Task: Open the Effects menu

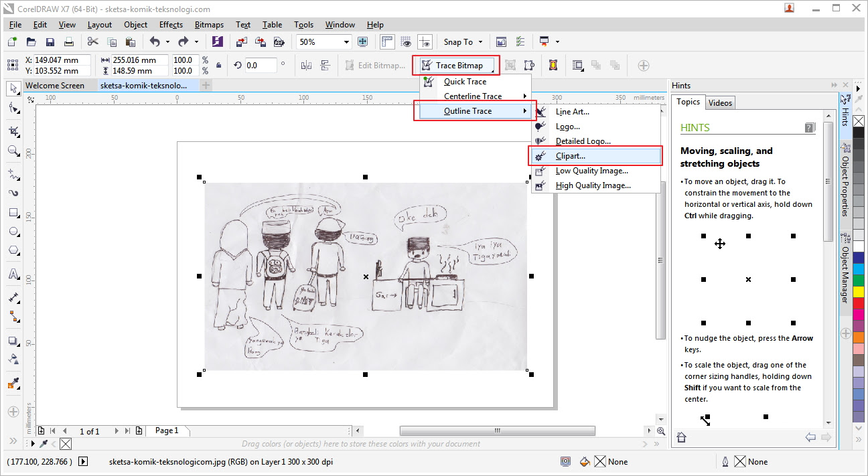Action: 171,25
